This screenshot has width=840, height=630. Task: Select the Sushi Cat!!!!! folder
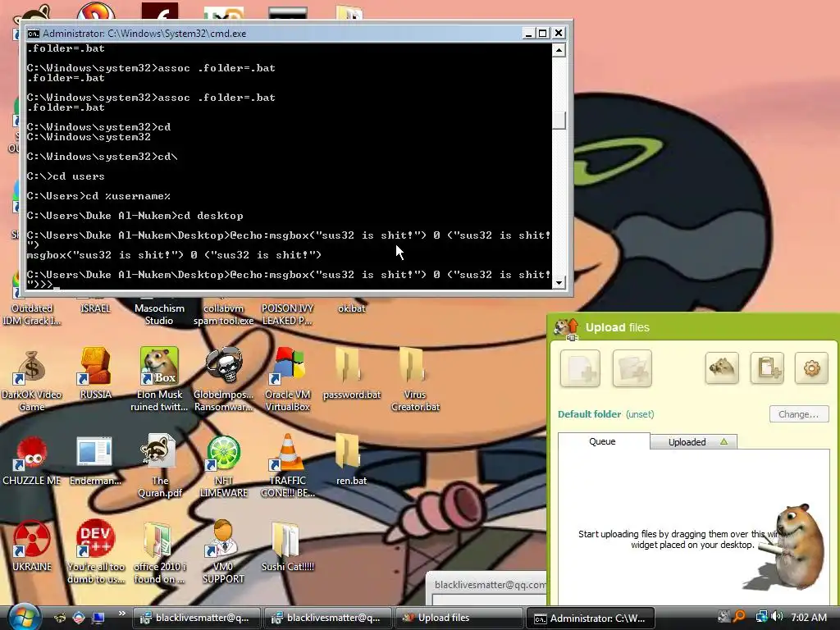(x=287, y=546)
